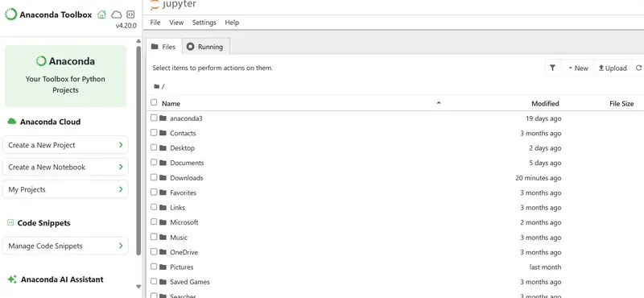This screenshot has width=644, height=298.
Task: Click the sidebar vertical scrollbar thumb
Action: pyautogui.click(x=138, y=150)
